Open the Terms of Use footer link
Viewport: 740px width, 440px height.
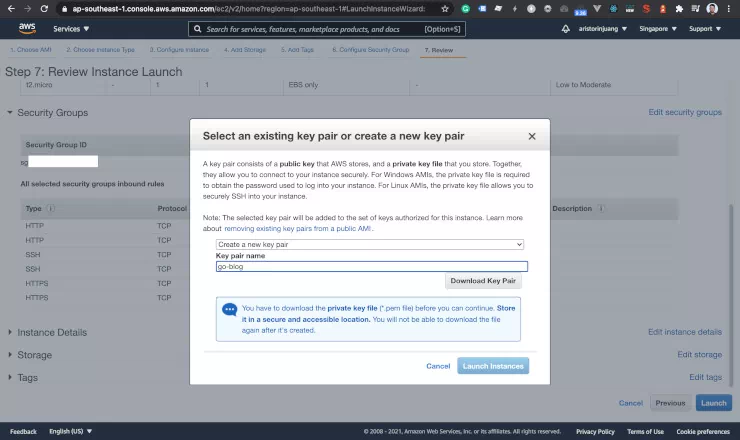coord(645,432)
